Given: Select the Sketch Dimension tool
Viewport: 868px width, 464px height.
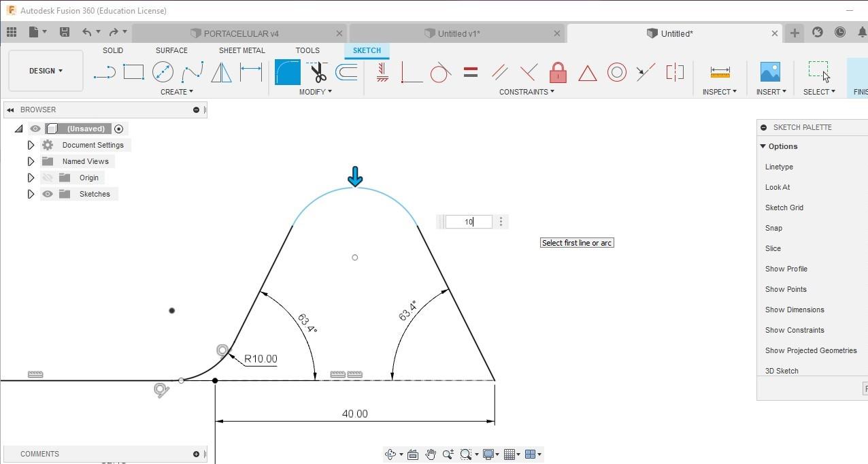Looking at the screenshot, I should pos(251,71).
